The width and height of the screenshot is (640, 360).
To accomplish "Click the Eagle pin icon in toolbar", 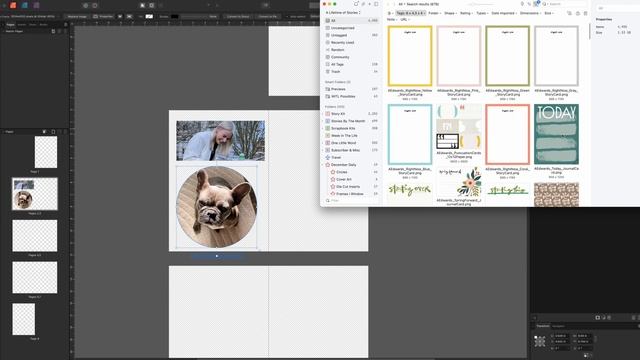I will [x=522, y=4].
